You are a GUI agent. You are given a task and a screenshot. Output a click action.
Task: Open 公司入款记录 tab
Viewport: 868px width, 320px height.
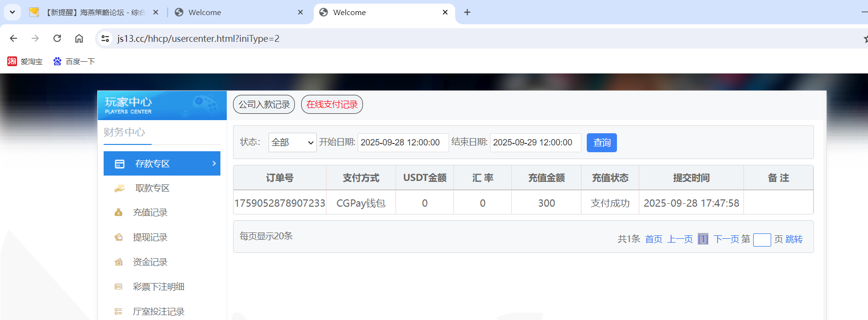pyautogui.click(x=264, y=104)
